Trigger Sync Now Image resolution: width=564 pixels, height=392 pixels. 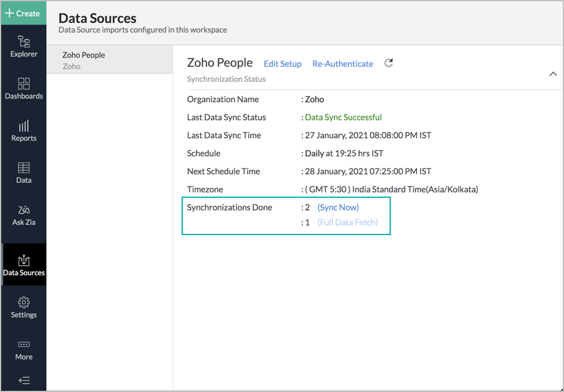click(x=338, y=207)
